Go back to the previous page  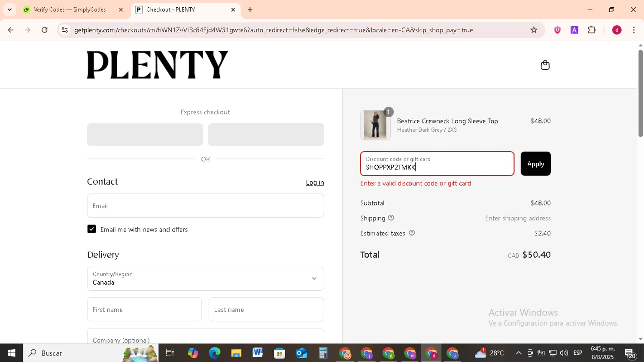tap(11, 30)
